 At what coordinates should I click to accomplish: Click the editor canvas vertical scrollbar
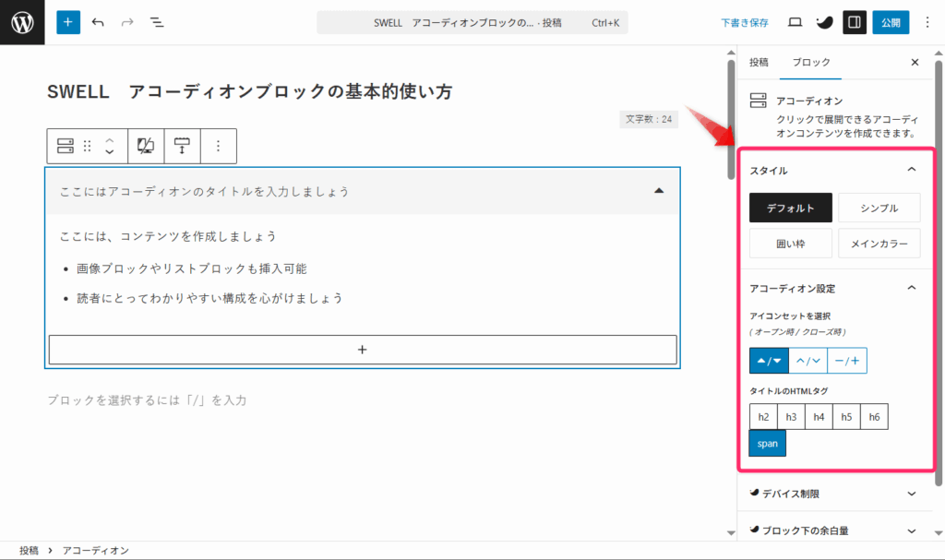coord(731,119)
